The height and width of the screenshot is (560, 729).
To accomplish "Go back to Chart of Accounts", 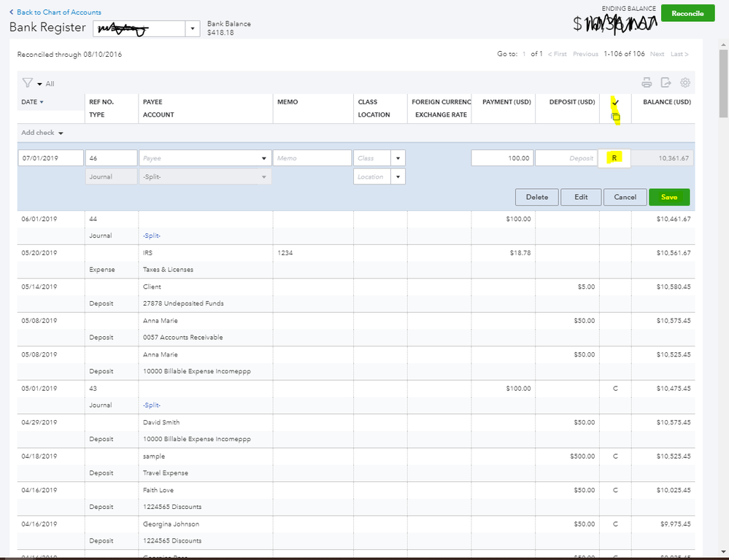I will [x=58, y=12].
